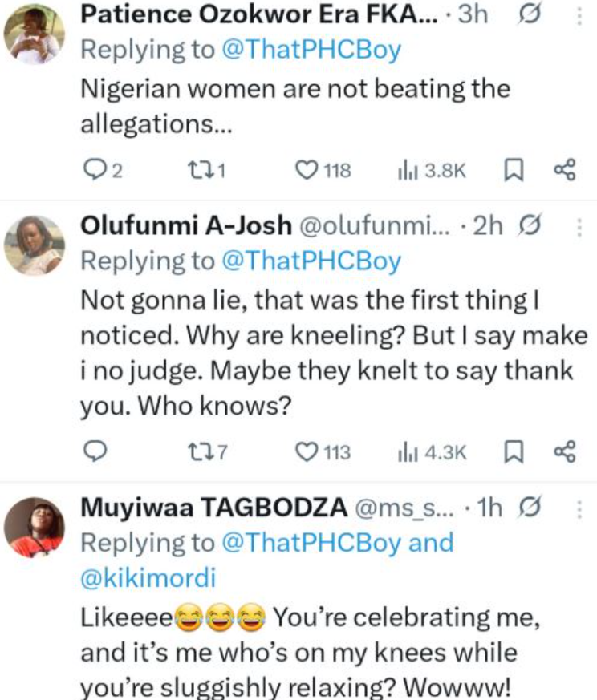
Task: Like Olufunmi A-Josh's tweet
Action: 307,452
